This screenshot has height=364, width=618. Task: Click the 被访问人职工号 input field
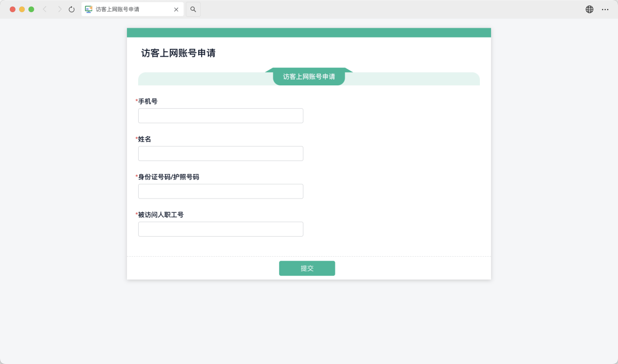(220, 229)
